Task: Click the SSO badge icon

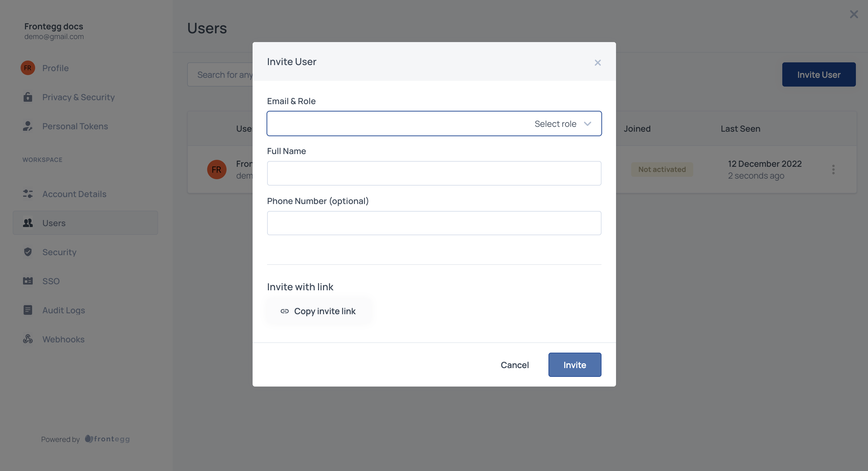Action: click(28, 281)
